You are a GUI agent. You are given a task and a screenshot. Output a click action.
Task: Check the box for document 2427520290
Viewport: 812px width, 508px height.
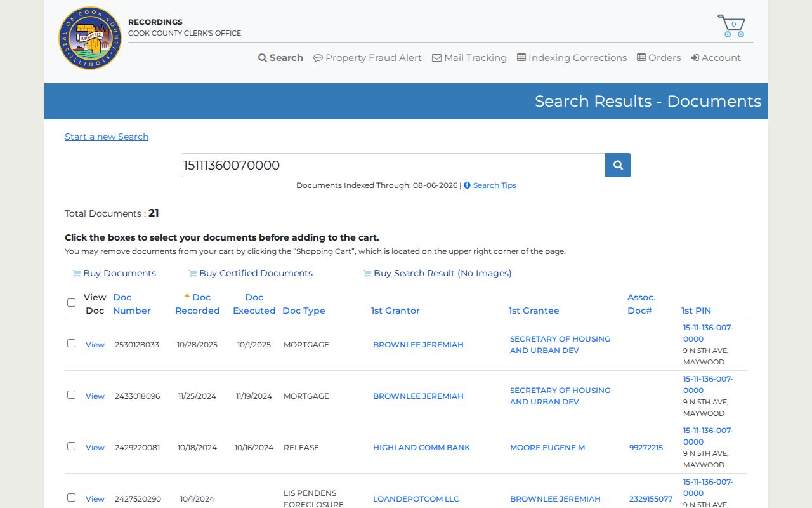(x=71, y=497)
